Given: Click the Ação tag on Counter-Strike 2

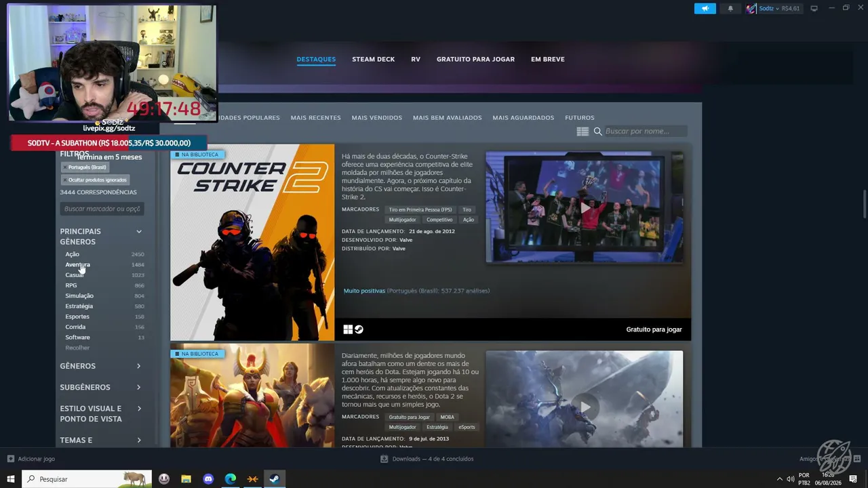Looking at the screenshot, I should [x=469, y=220].
